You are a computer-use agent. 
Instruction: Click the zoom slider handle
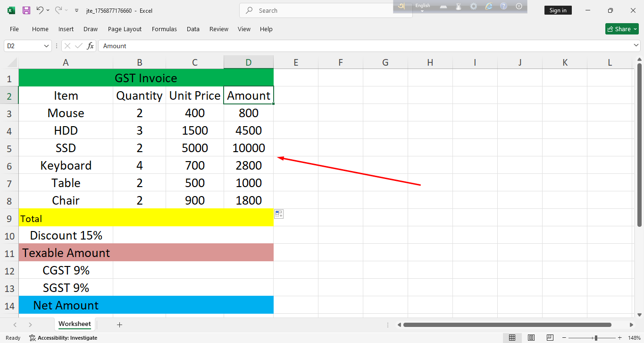[596, 338]
